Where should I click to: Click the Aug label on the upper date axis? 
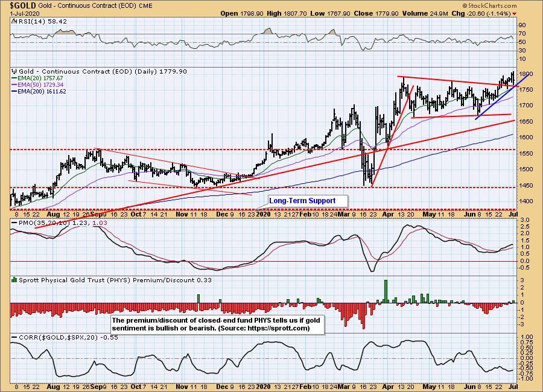[53, 214]
